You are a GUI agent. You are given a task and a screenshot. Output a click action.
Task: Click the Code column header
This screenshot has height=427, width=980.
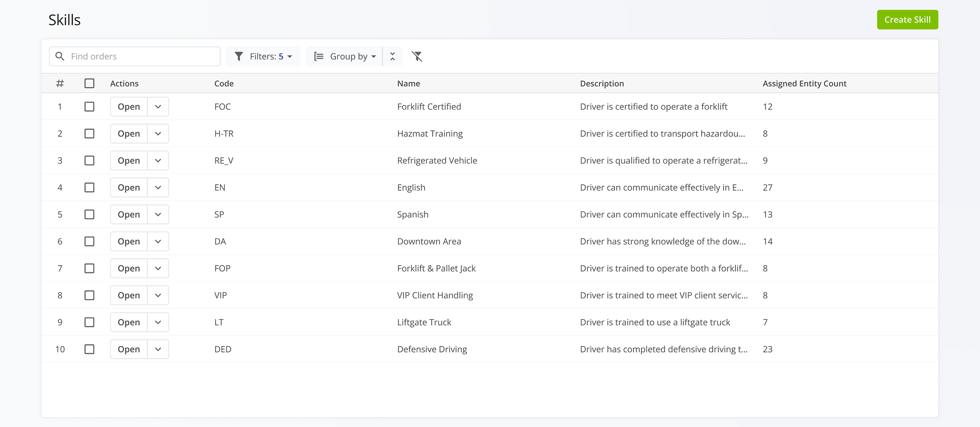pos(224,83)
